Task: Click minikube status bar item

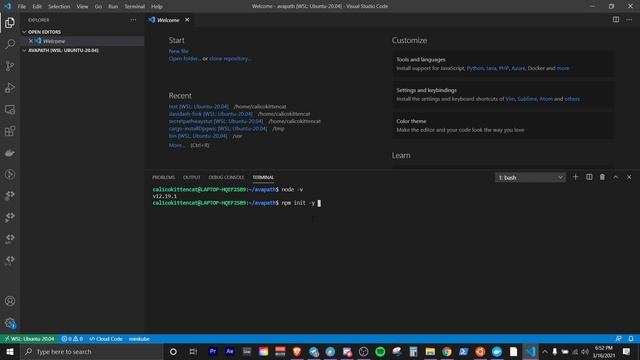Action: pyautogui.click(x=139, y=339)
